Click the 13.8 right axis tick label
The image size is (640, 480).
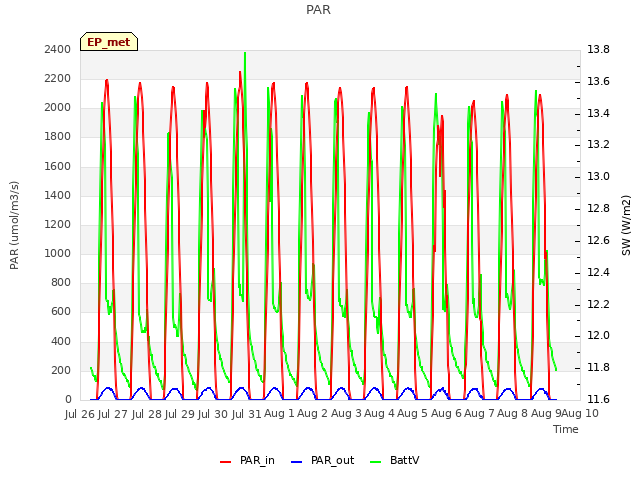pos(598,49)
